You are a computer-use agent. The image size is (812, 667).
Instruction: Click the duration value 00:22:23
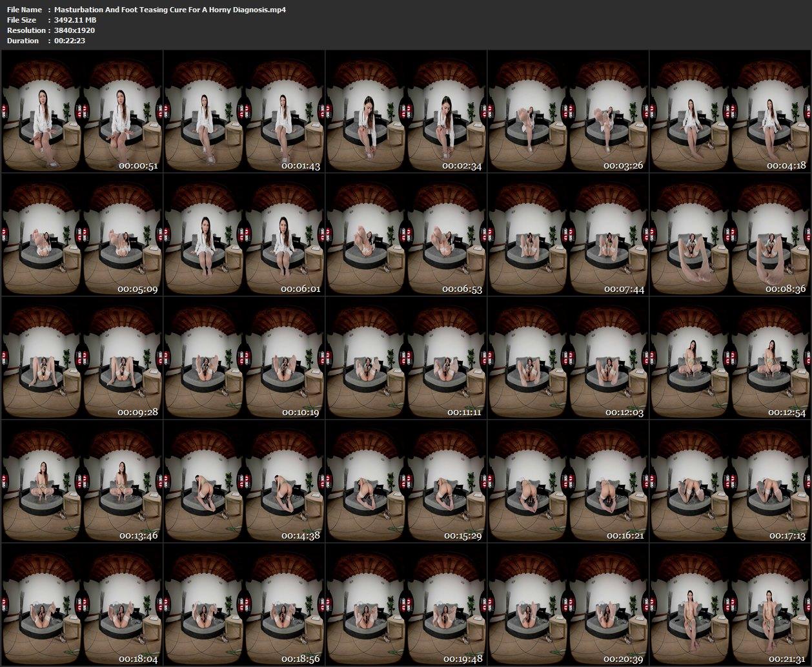coord(70,41)
